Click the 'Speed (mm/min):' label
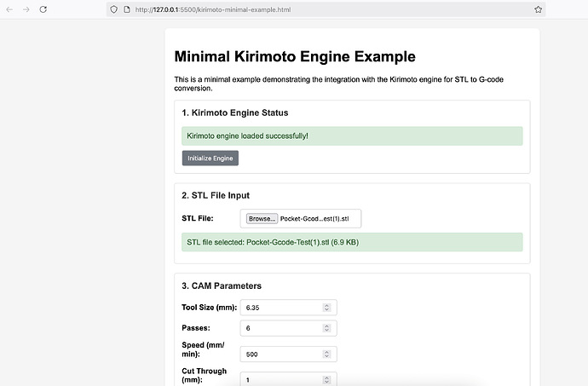 (x=203, y=349)
